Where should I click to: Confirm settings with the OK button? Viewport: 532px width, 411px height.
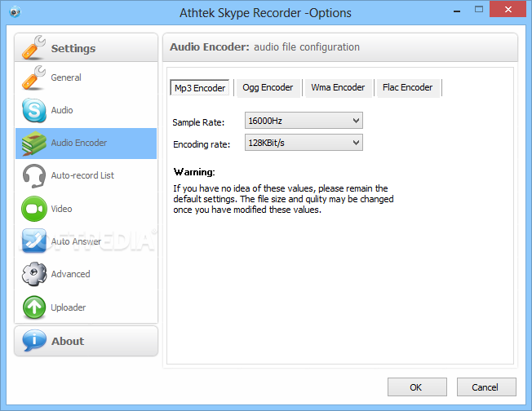(x=417, y=387)
